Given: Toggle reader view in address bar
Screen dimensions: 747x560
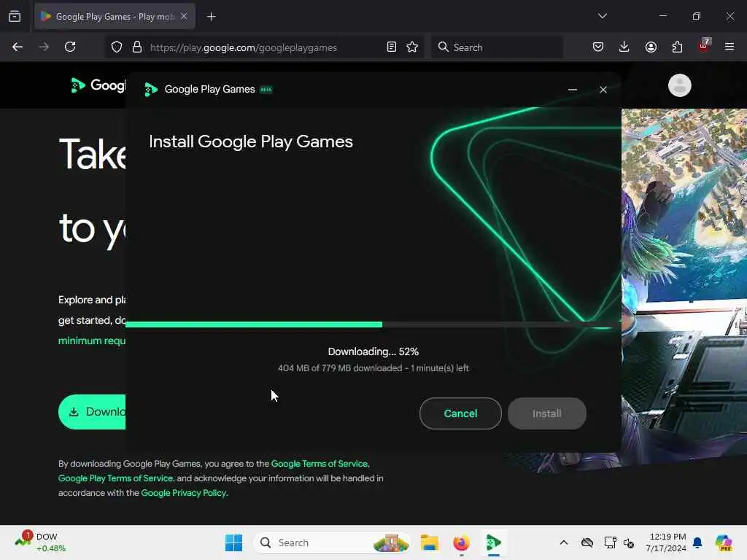Looking at the screenshot, I should [x=392, y=47].
